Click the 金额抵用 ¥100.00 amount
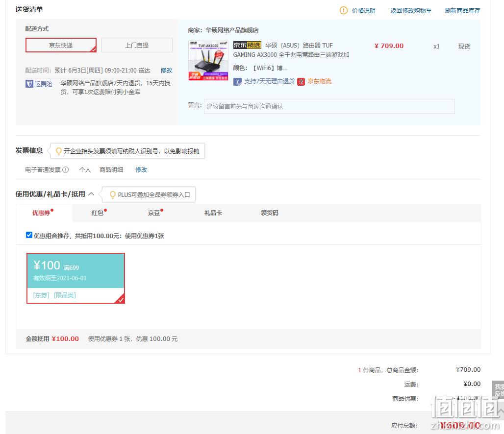This screenshot has height=434, width=504. pos(65,338)
